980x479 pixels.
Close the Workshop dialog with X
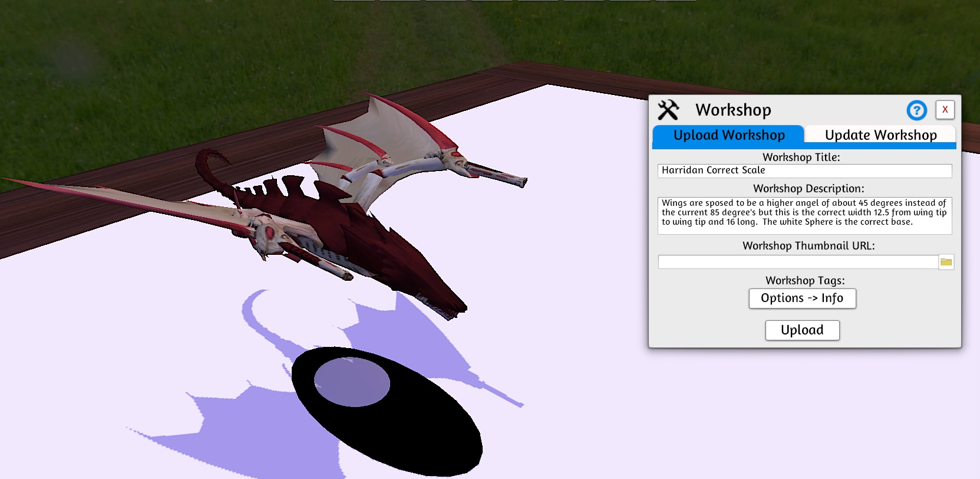pyautogui.click(x=945, y=110)
